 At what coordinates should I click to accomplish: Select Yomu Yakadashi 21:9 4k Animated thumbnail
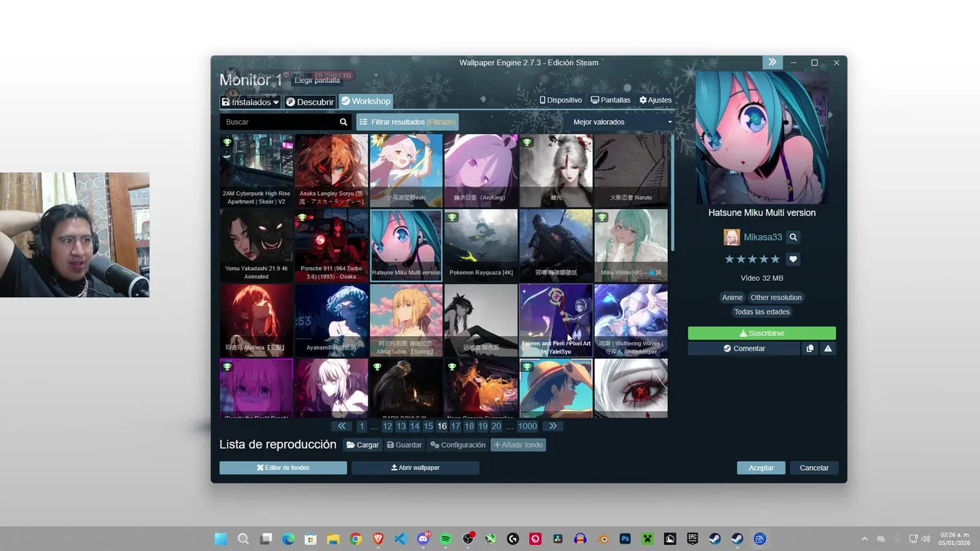point(256,245)
